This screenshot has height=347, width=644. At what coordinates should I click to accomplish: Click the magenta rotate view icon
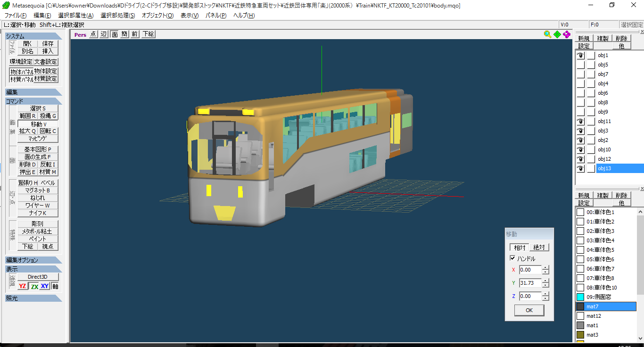click(567, 34)
